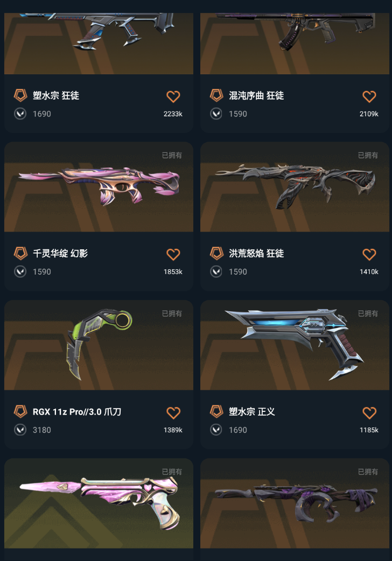The width and height of the screenshot is (392, 561).
Task: Open the 塑水宗 正义 title link
Action: (x=252, y=412)
